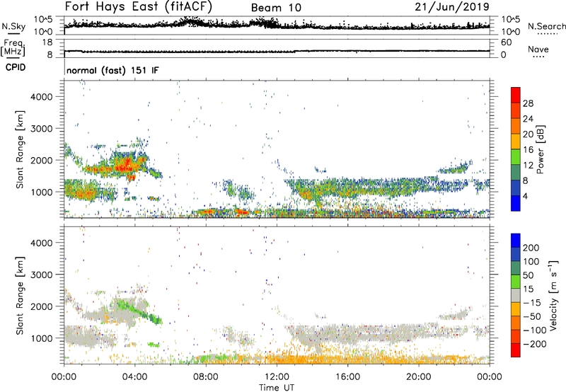Click the "28" value on Power colorbar
This screenshot has width=566, height=392.
click(528, 103)
